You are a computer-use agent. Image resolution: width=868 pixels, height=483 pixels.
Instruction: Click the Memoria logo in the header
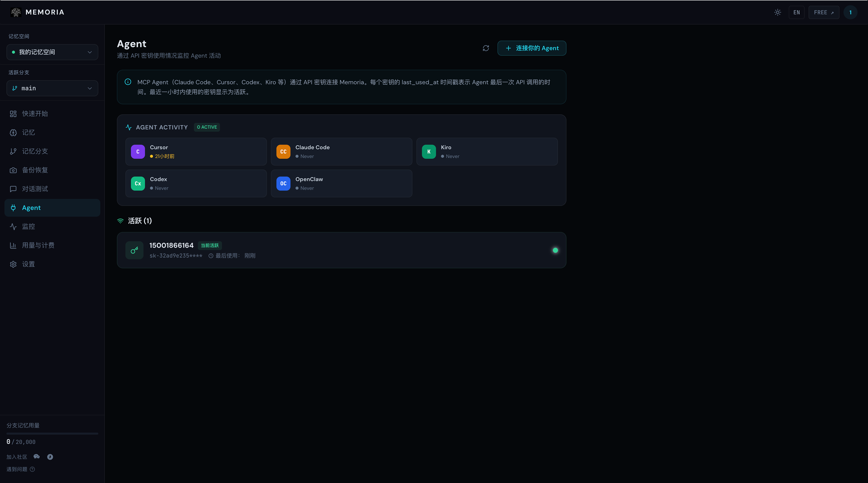pos(37,12)
